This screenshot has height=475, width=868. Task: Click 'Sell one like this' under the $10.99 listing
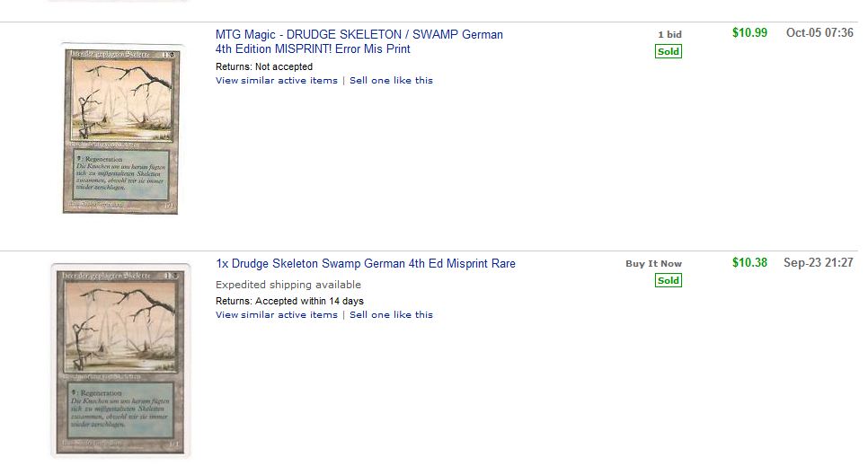391,81
